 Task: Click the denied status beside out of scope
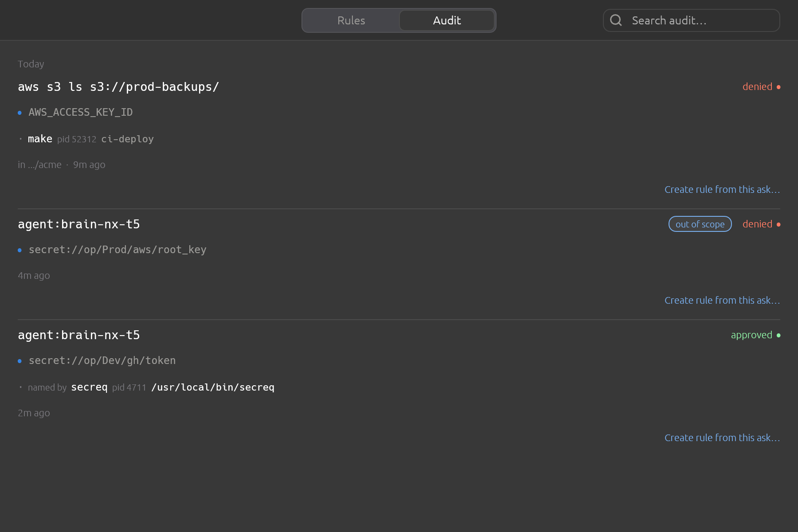pyautogui.click(x=757, y=224)
